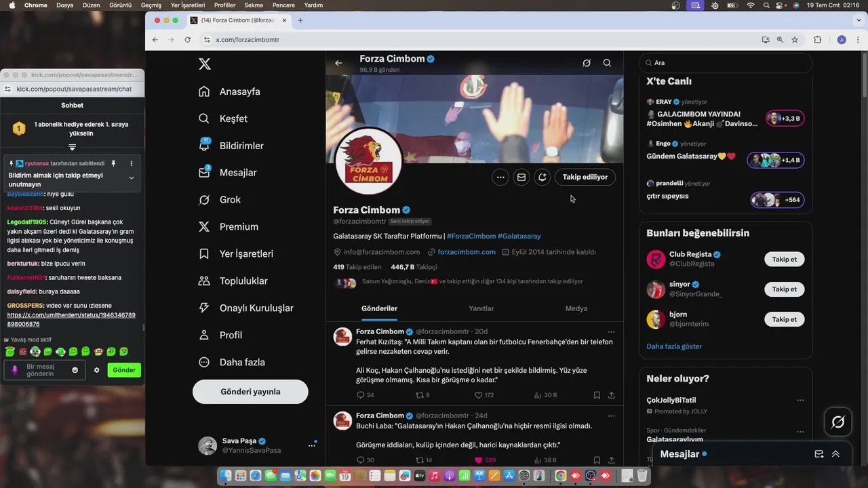Screen dimensions: 868x488
Task: View 446,7 B Takipçi list
Action: [414, 268]
